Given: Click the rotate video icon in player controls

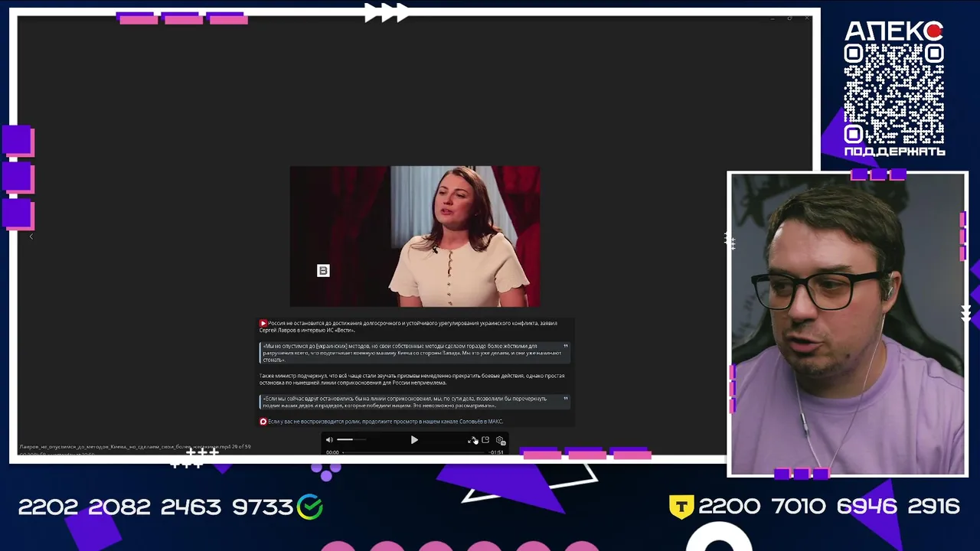Looking at the screenshot, I should click(x=472, y=440).
